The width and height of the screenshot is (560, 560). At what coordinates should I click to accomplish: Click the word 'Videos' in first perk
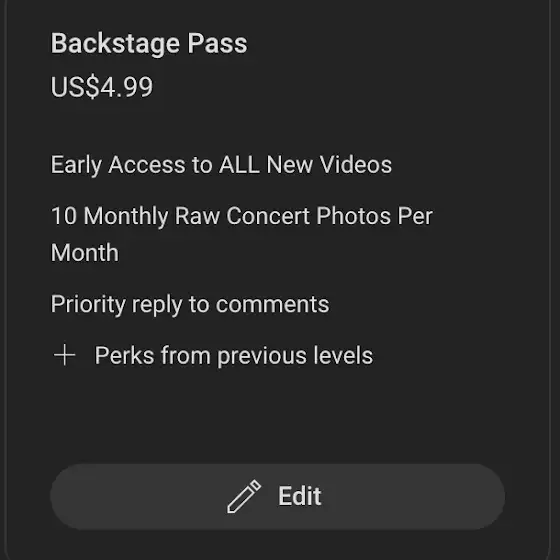tap(356, 165)
